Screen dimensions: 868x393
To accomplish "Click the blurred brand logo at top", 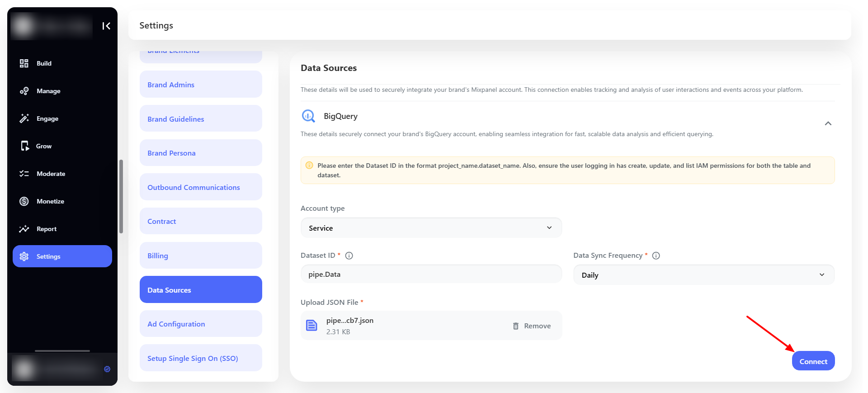I will [51, 26].
